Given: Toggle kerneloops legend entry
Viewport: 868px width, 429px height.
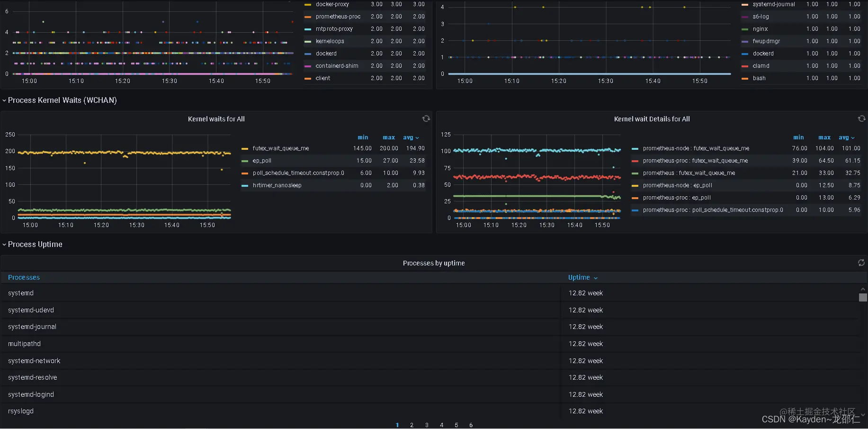Looking at the screenshot, I should point(330,41).
